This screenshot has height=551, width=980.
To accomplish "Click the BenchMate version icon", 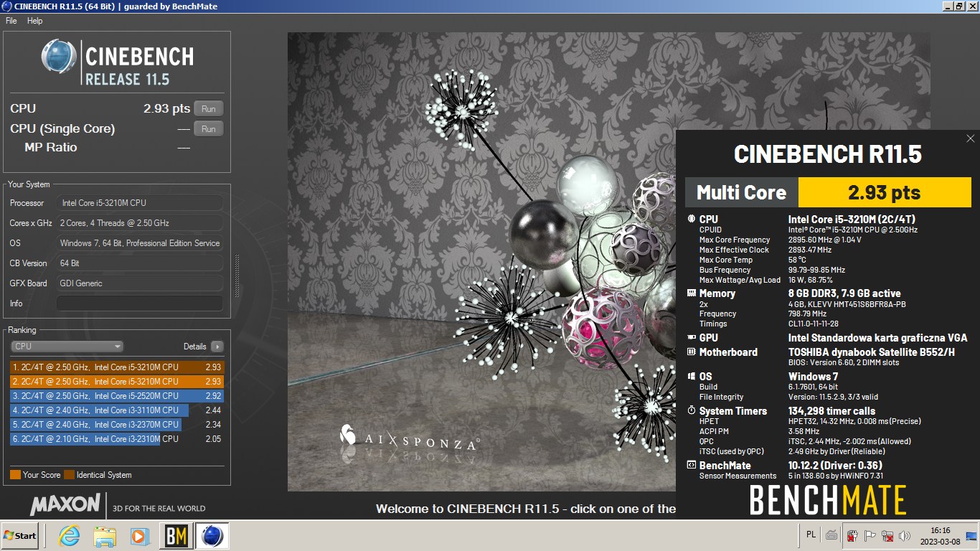I will point(692,465).
